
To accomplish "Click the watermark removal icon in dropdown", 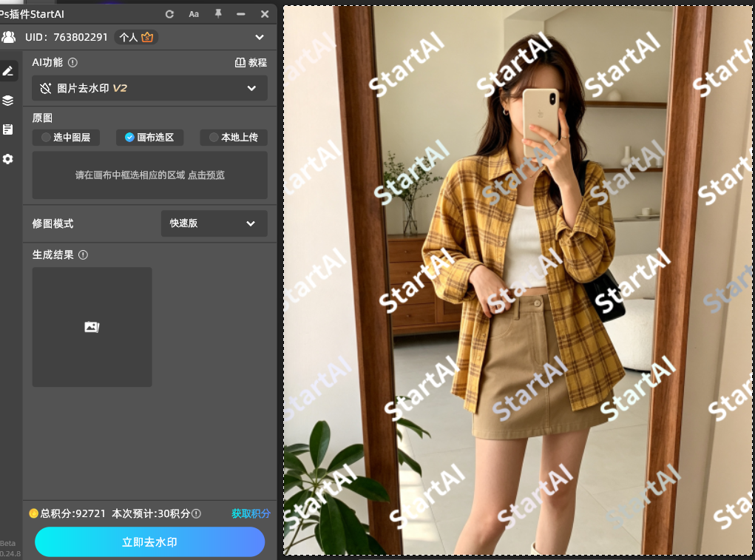I will 46,88.
